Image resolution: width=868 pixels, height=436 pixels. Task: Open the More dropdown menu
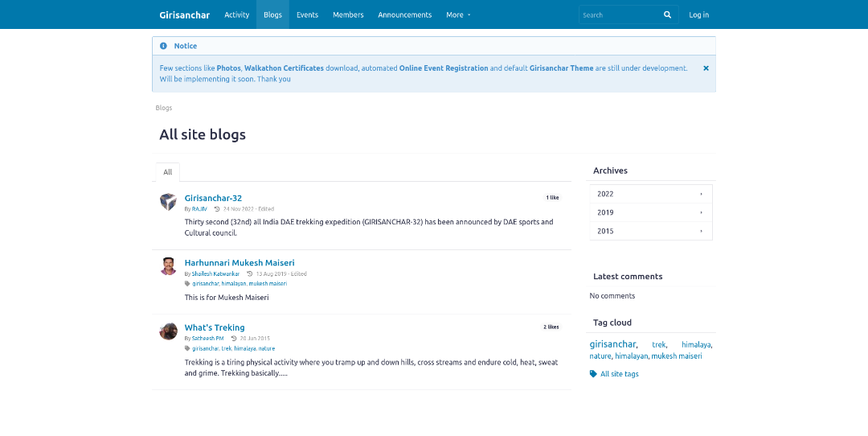point(458,14)
